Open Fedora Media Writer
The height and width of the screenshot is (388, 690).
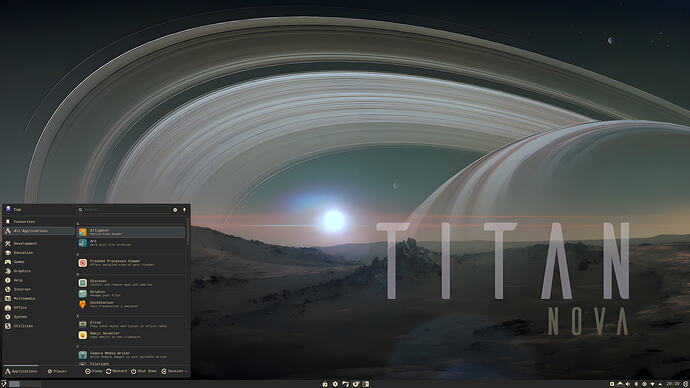[x=131, y=355]
